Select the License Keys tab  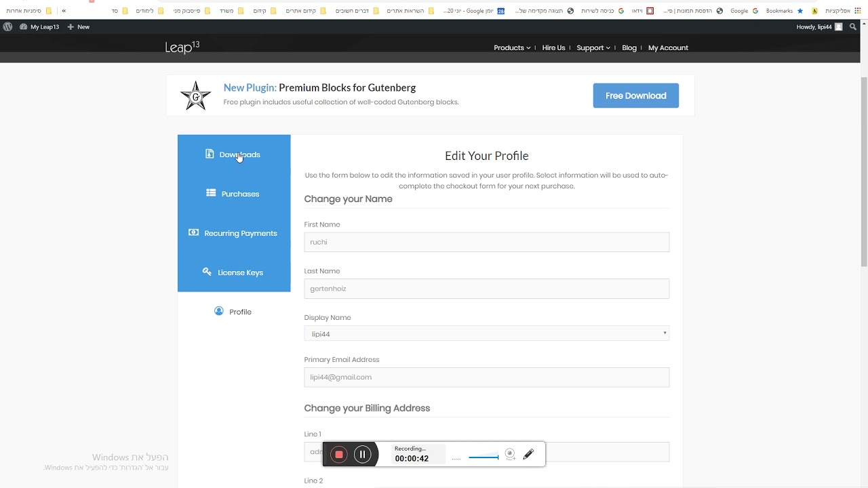(234, 272)
